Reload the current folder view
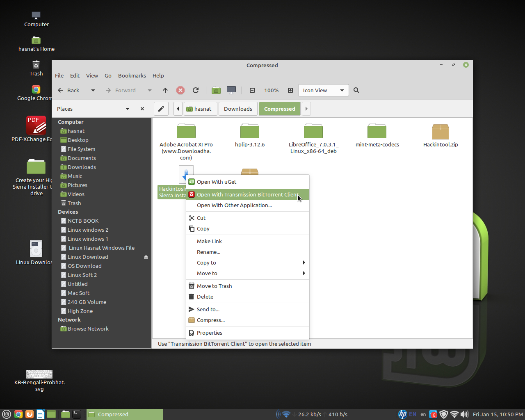 coord(196,90)
